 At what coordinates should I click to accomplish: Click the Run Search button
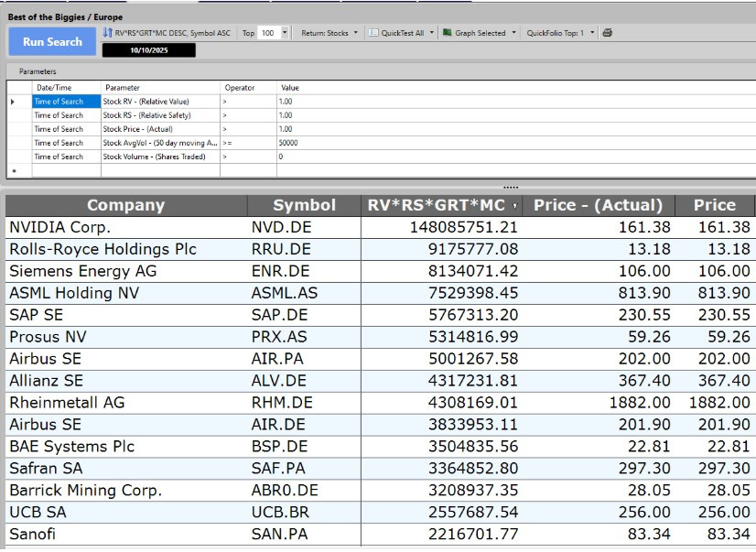tap(52, 41)
